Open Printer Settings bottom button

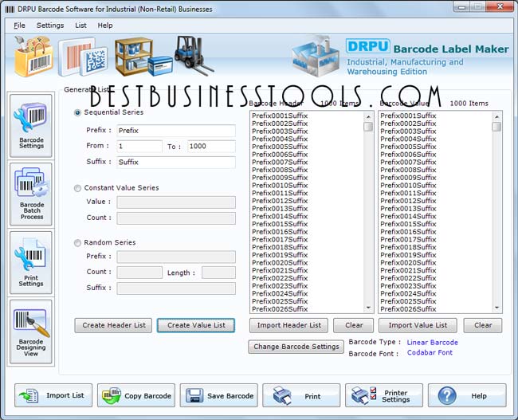tap(384, 395)
